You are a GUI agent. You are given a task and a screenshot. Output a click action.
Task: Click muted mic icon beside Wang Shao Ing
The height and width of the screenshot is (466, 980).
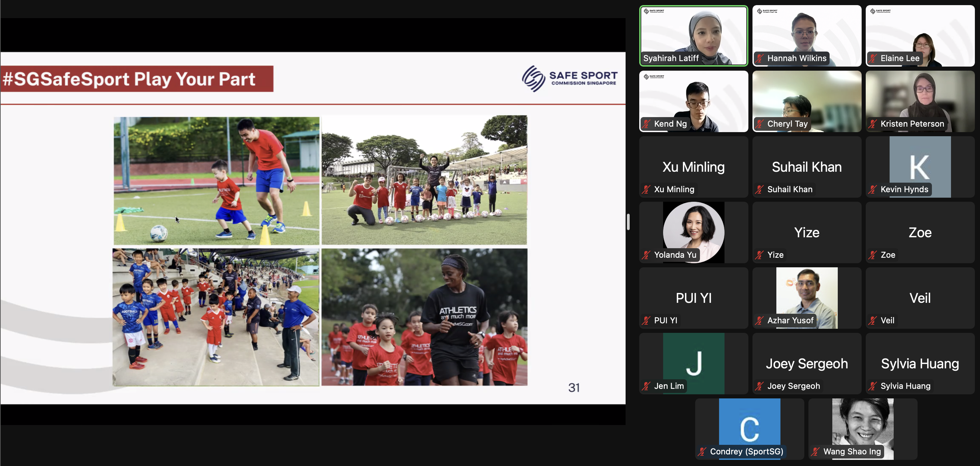pos(816,451)
